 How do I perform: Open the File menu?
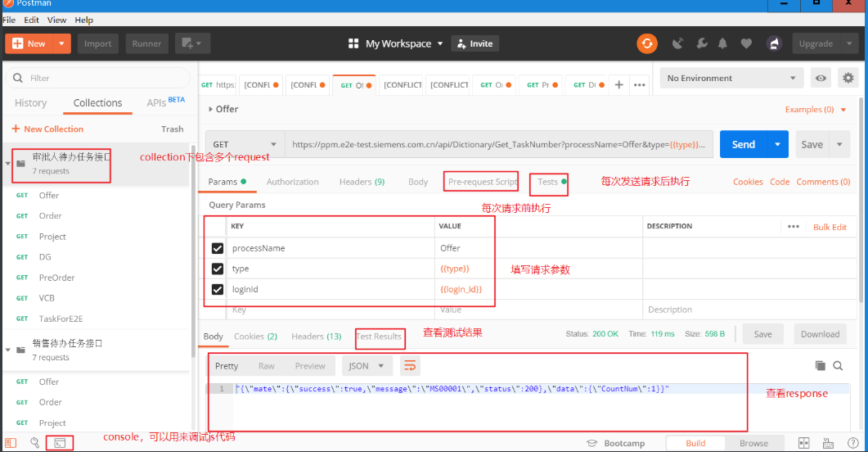point(9,20)
